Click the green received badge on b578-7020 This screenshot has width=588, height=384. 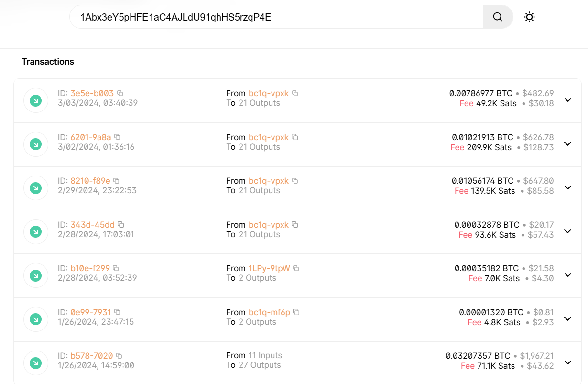(x=36, y=362)
